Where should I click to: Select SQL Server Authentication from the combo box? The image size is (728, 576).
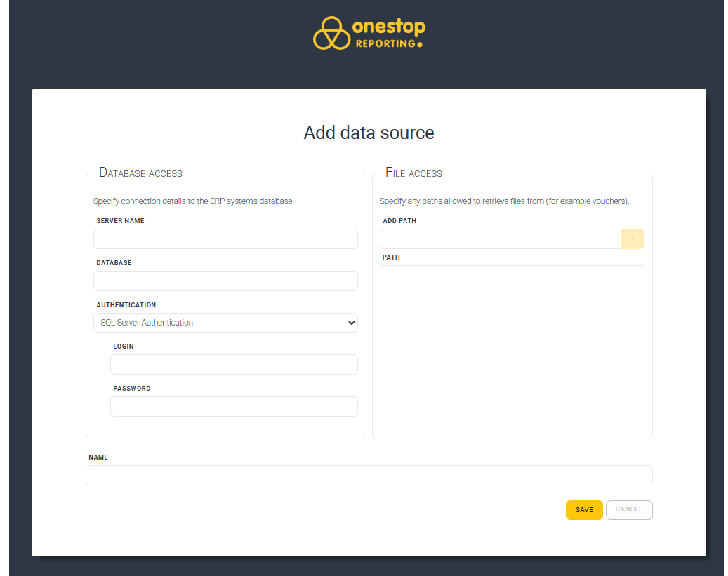(x=225, y=322)
